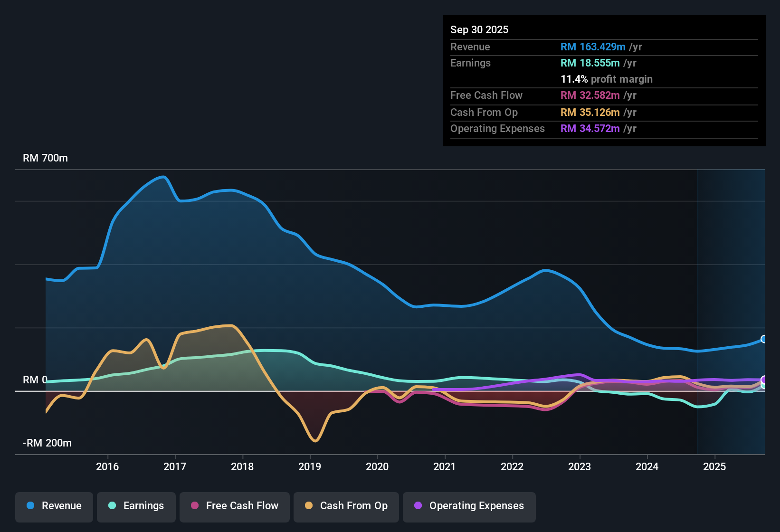Click the orange Cash From Op legend dot

coord(309,506)
